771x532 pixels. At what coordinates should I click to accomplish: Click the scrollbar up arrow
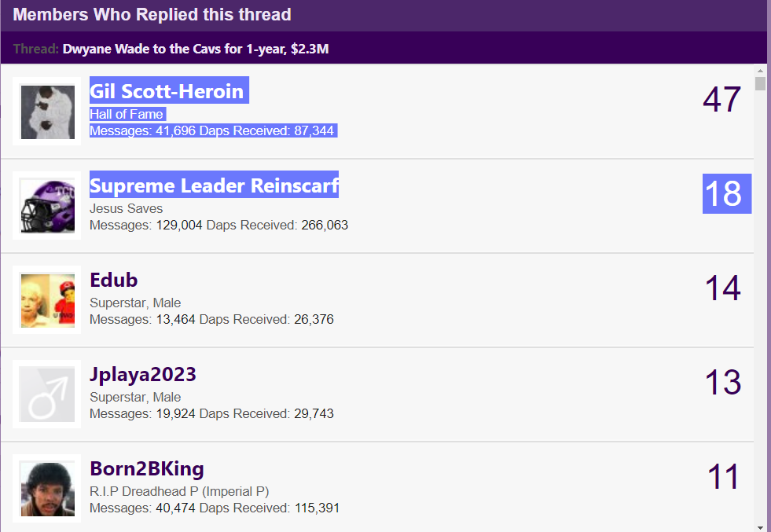(x=760, y=71)
